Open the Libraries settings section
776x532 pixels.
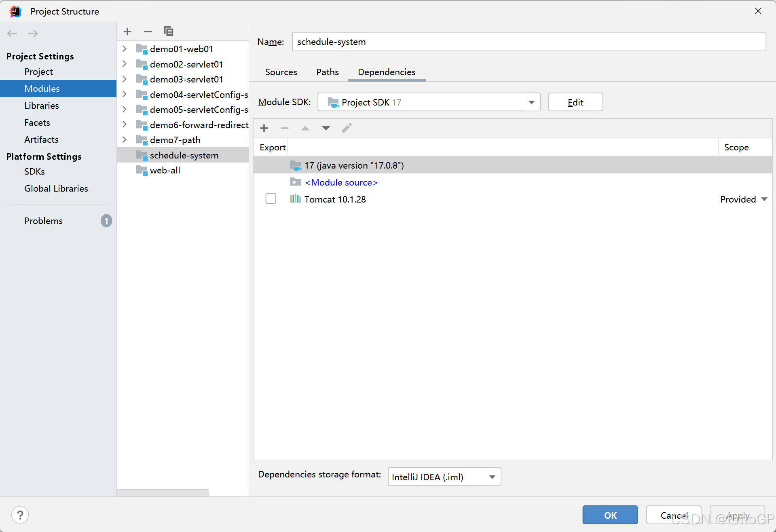click(x=42, y=106)
